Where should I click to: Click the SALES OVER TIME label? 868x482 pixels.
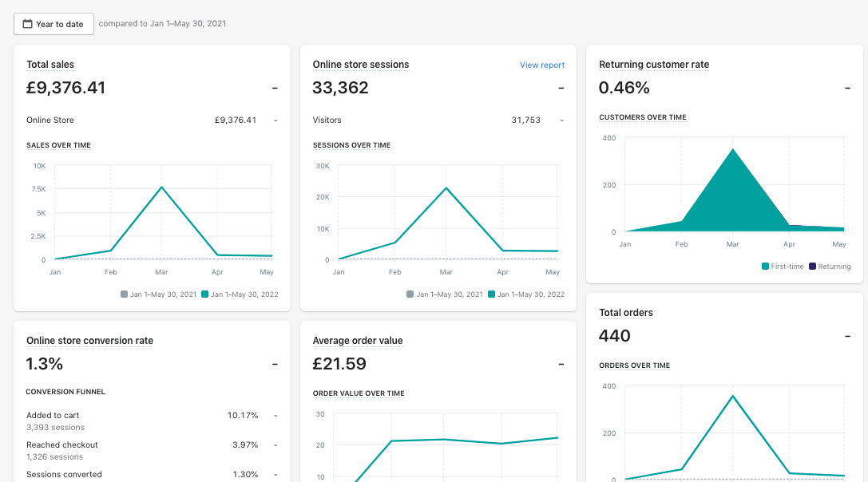58,145
